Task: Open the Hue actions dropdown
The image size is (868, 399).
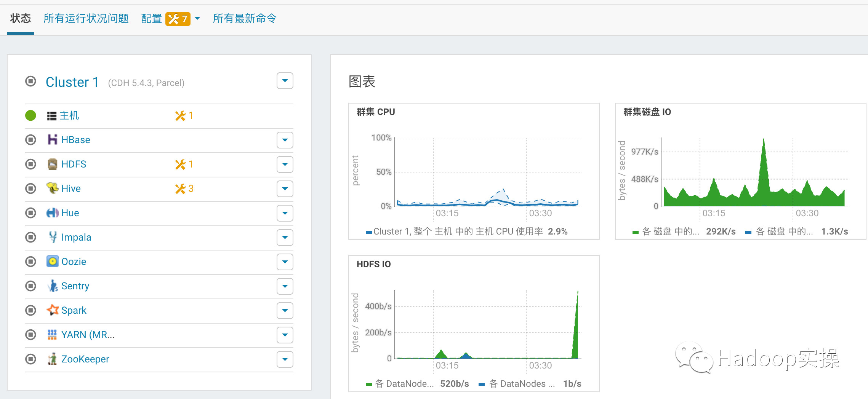Action: coord(285,213)
